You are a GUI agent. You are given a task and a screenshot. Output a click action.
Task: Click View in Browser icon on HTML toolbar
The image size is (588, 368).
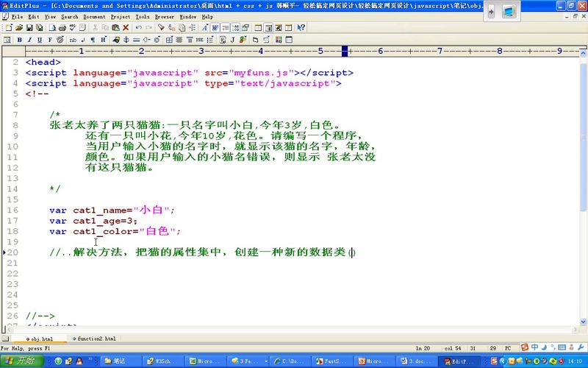[x=7, y=40]
